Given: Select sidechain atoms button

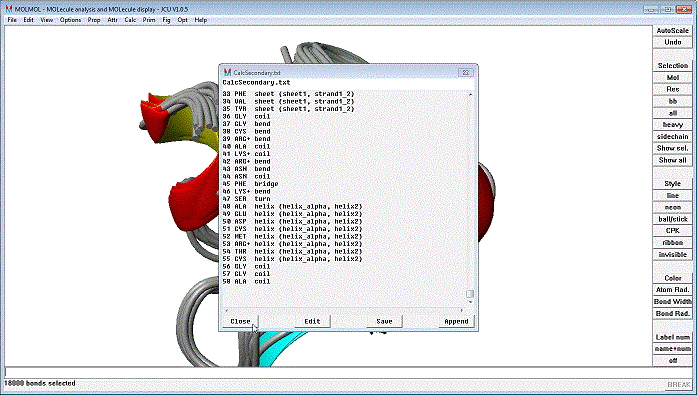Looking at the screenshot, I should click(x=673, y=136).
